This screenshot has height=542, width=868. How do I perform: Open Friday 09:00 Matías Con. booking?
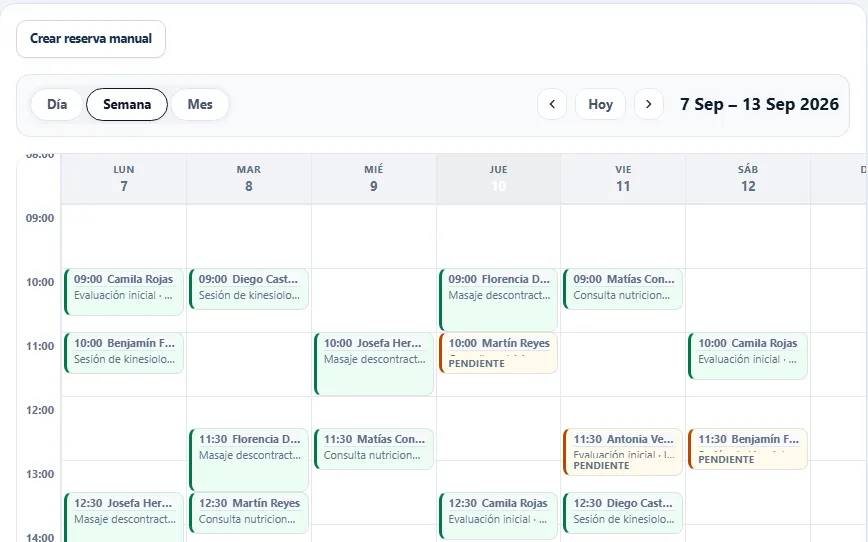(623, 289)
